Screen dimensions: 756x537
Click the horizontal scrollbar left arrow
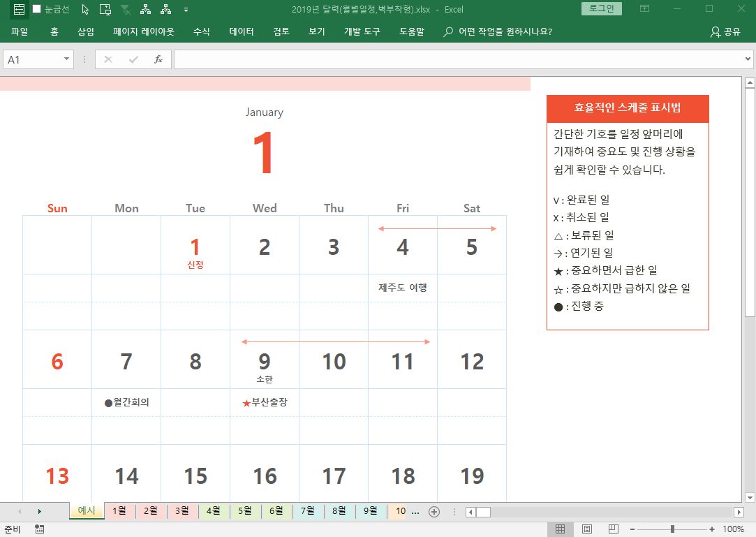pyautogui.click(x=470, y=512)
